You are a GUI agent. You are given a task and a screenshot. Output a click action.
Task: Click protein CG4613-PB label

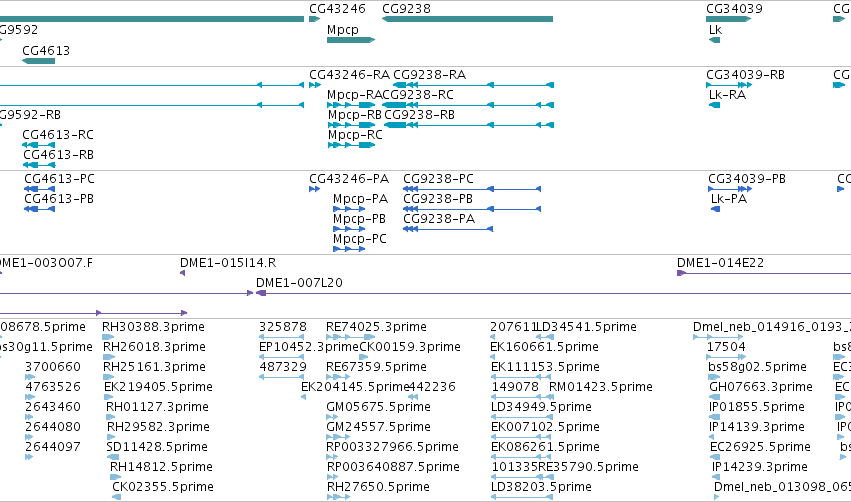(x=59, y=199)
